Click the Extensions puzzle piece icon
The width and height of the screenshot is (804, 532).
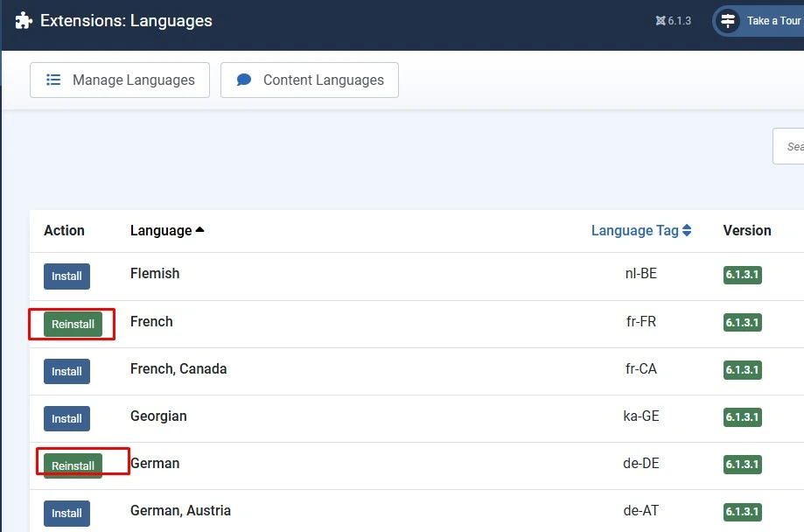click(x=24, y=20)
